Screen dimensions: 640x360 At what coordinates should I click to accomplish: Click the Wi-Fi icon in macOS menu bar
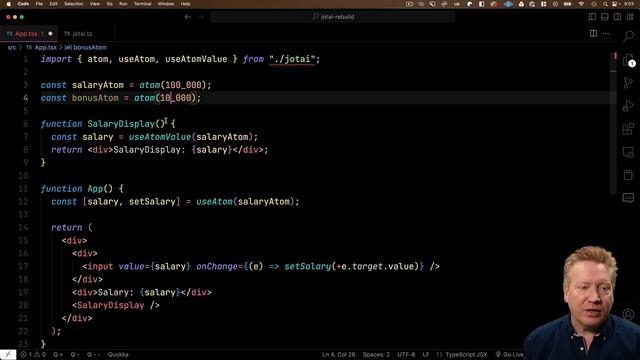click(x=581, y=4)
